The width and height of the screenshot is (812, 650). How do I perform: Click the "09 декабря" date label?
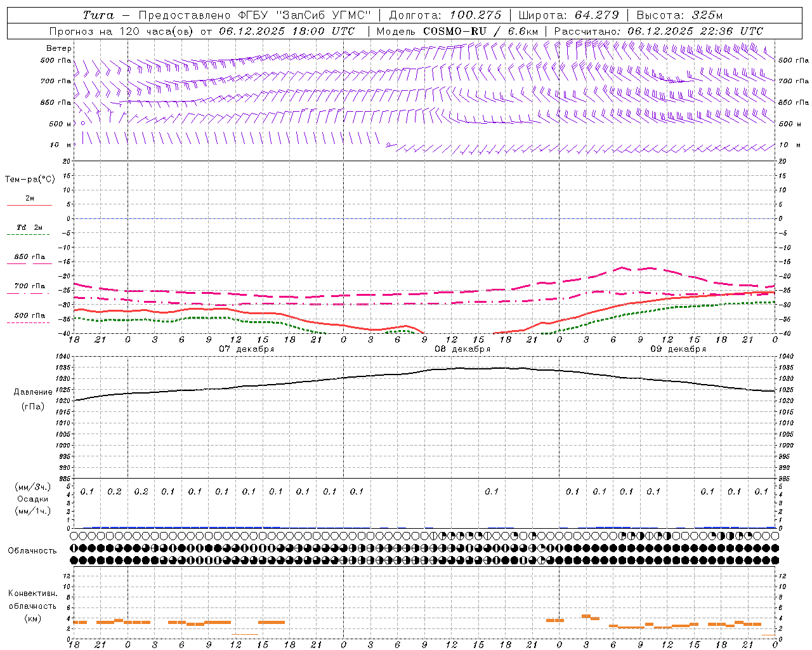tap(678, 349)
